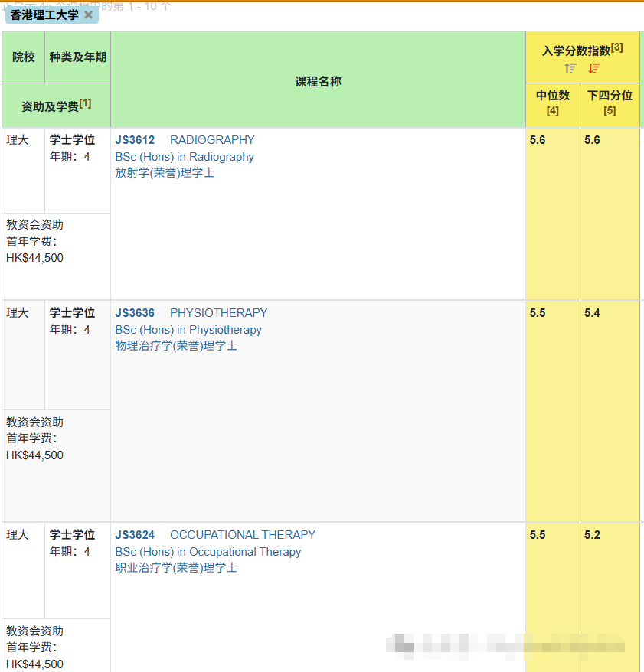This screenshot has width=644, height=672.
Task: Select the 课程名称 column header
Action: tap(318, 81)
